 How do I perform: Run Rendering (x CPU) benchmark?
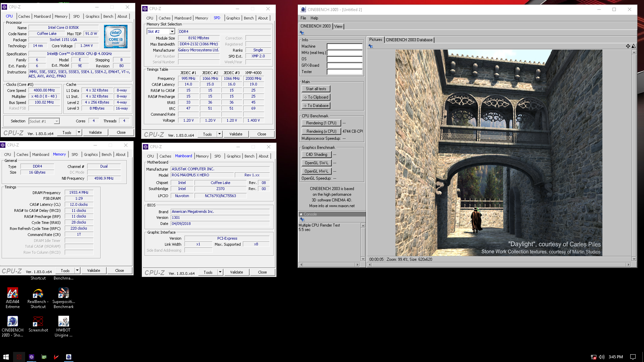321,131
